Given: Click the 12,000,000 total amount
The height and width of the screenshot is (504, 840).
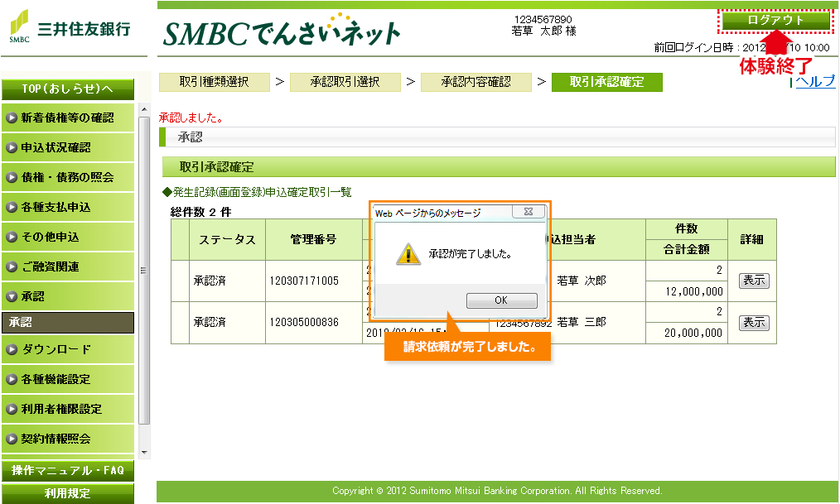Looking at the screenshot, I should click(694, 291).
